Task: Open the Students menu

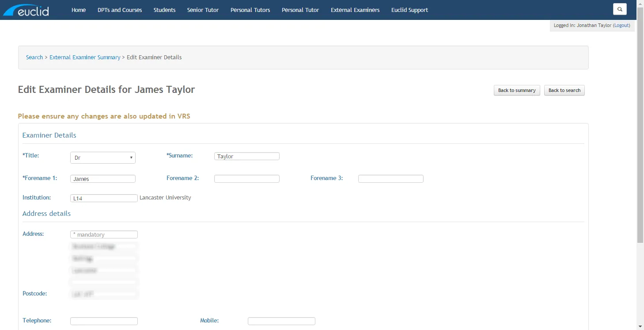Action: 164,10
